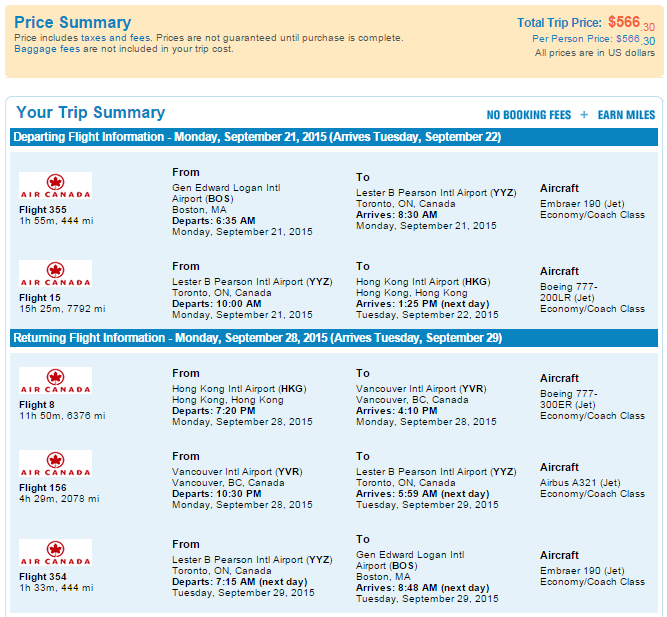Click the Airbus A321 (Jet) aircraft text
This screenshot has height=617, width=667.
coord(580,483)
